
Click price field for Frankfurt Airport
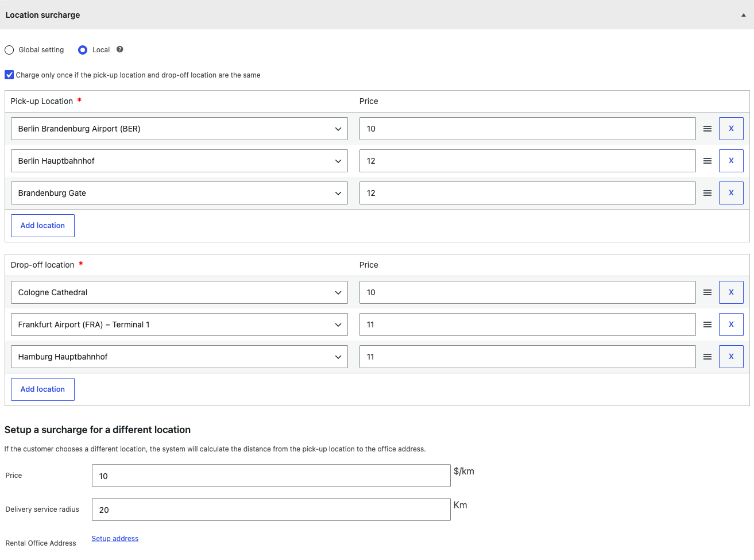528,325
